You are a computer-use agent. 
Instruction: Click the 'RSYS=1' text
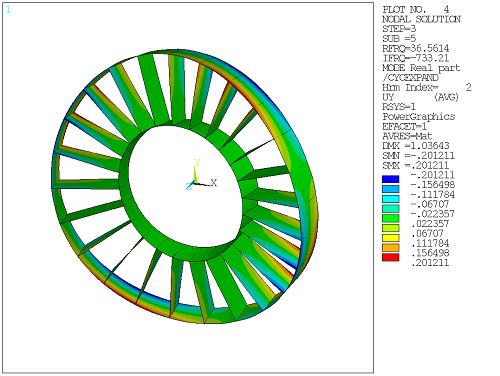click(x=399, y=107)
